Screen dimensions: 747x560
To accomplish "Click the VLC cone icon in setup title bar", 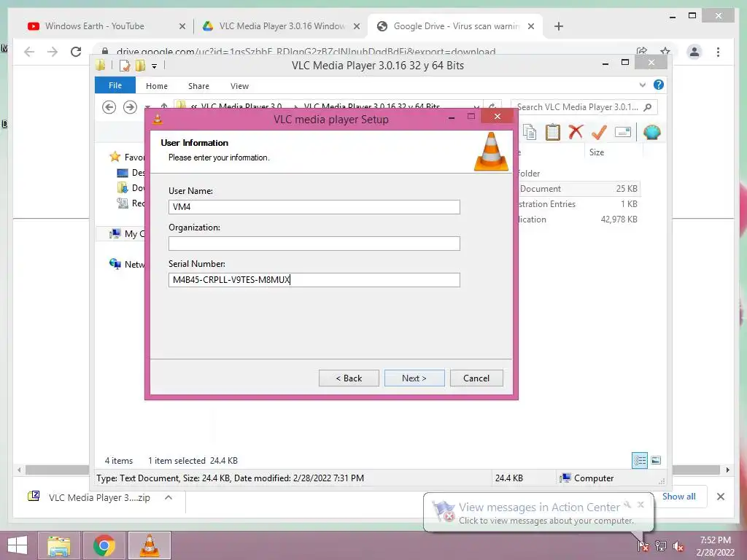I will [x=158, y=119].
